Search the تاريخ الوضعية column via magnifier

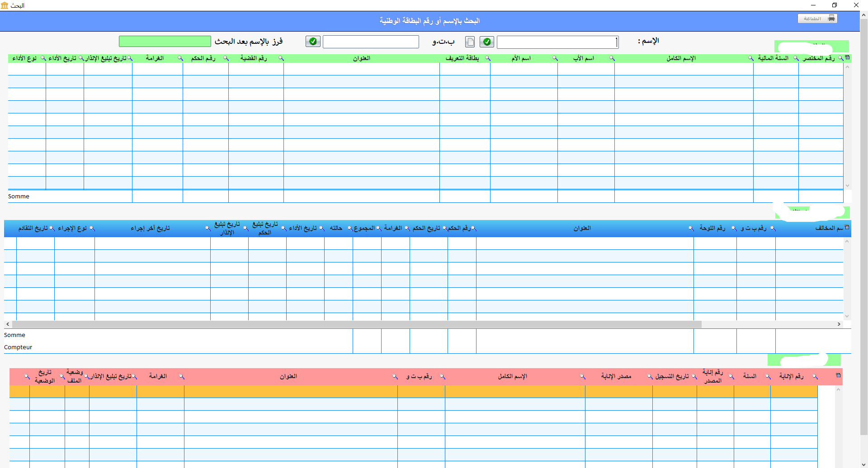click(62, 377)
